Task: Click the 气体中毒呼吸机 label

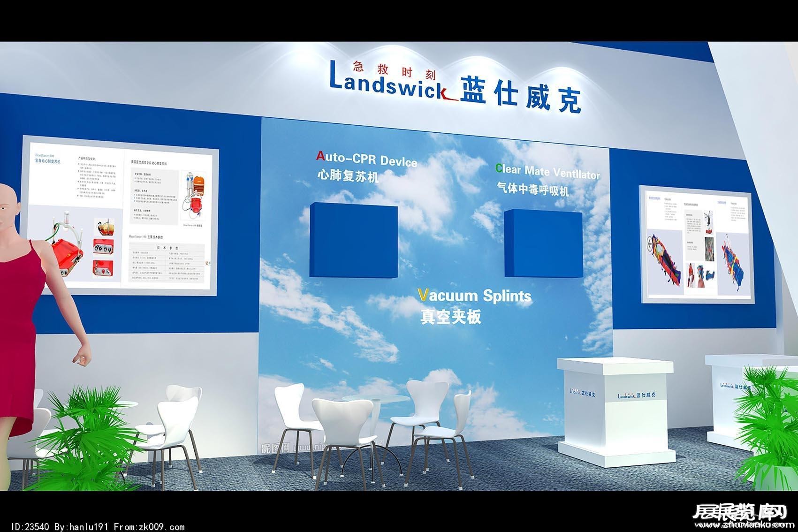Action: tap(532, 189)
